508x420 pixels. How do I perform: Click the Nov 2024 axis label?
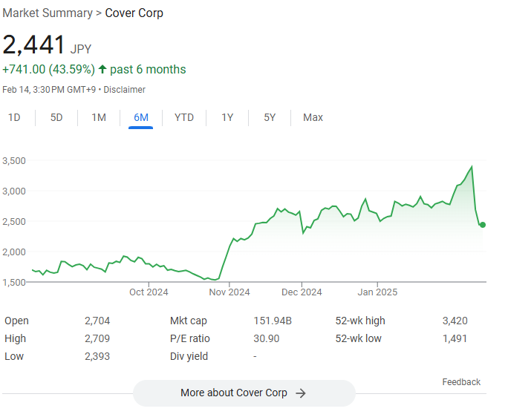(x=229, y=292)
